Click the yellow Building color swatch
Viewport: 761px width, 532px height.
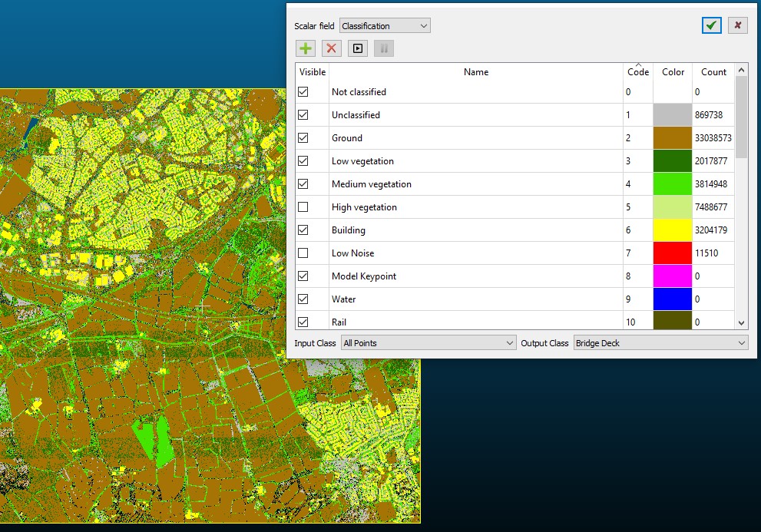tap(673, 230)
